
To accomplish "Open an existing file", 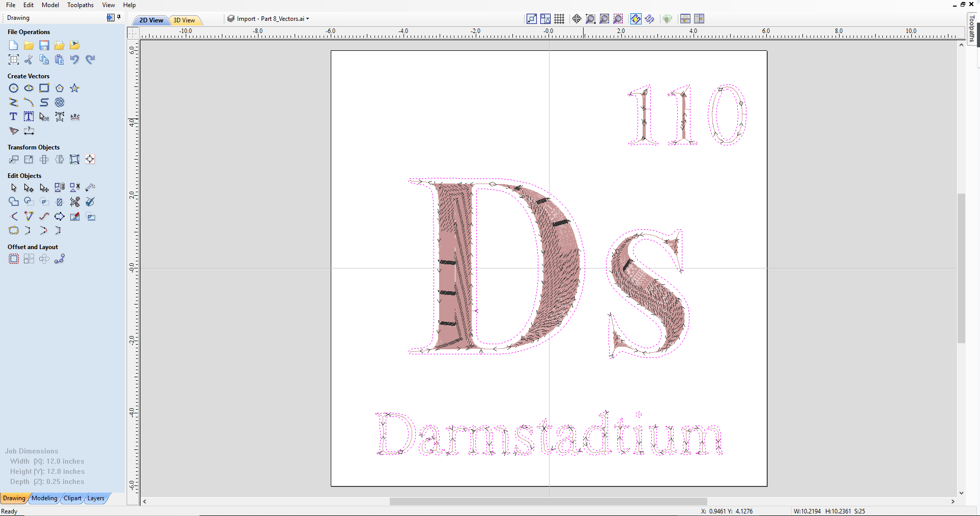I will (x=29, y=45).
